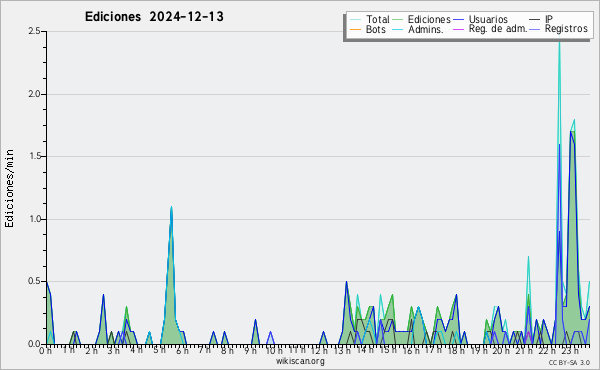
Task: Click the '13 h' x-axis label
Action: pos(342,350)
